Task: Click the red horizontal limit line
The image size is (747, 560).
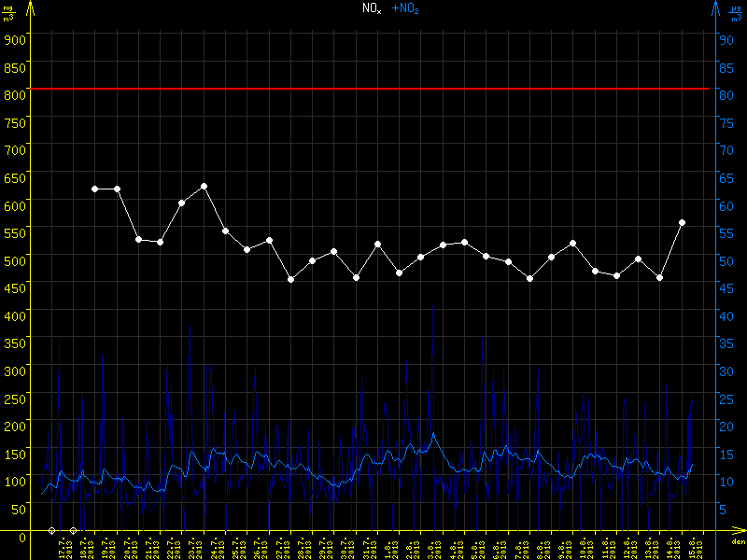Action: [x=373, y=89]
